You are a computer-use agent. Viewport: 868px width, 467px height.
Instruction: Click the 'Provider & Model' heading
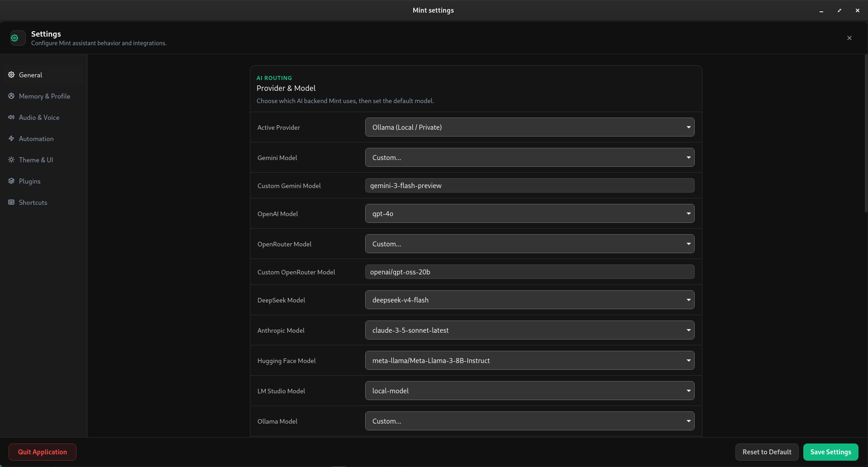pyautogui.click(x=286, y=88)
